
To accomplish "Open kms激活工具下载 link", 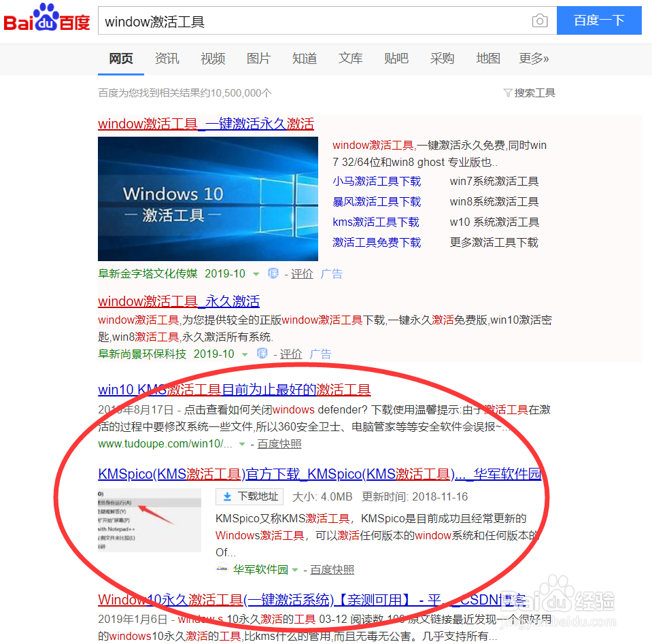I will pos(376,222).
